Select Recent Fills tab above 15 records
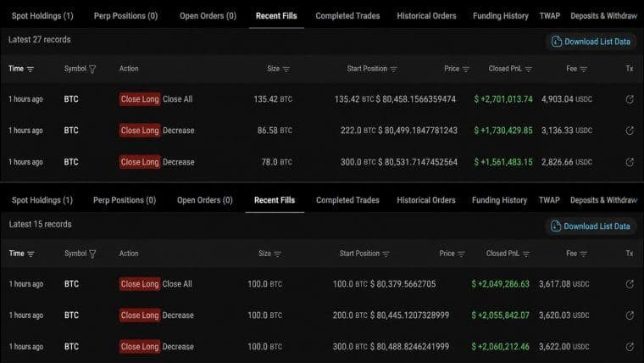 (275, 200)
